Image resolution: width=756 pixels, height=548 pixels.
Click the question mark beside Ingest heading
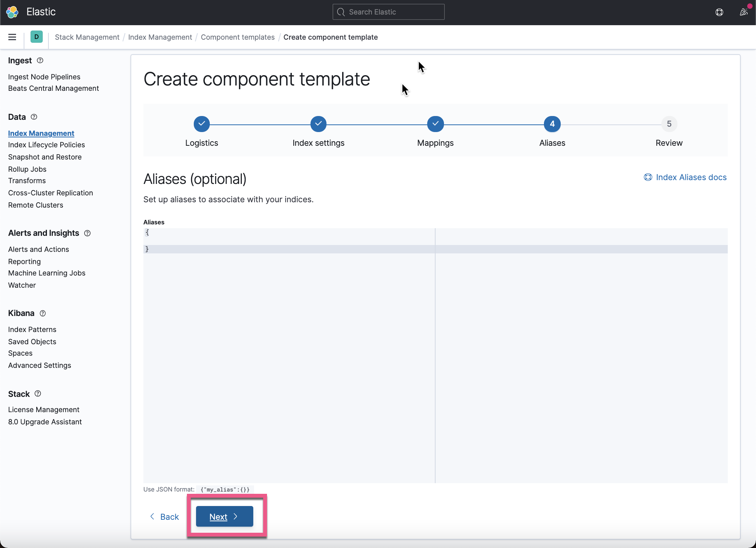(40, 60)
